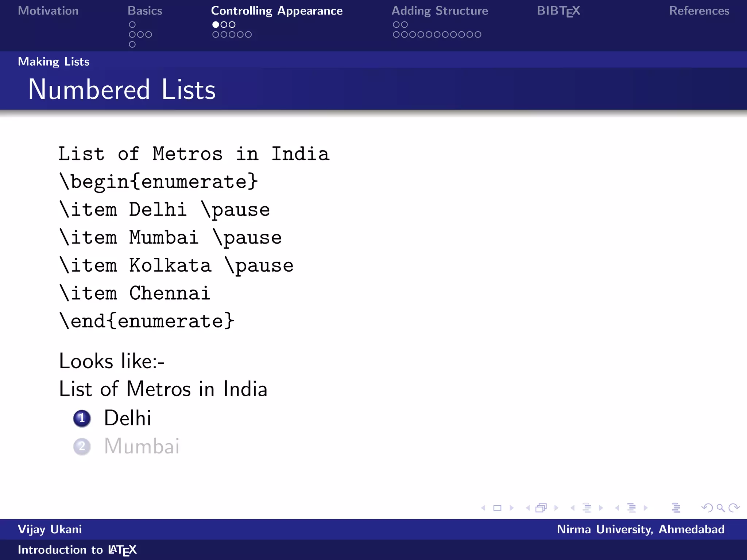Click the greyed bullet 2 beside Mumbai
Screen dimensions: 747x560
(82, 446)
